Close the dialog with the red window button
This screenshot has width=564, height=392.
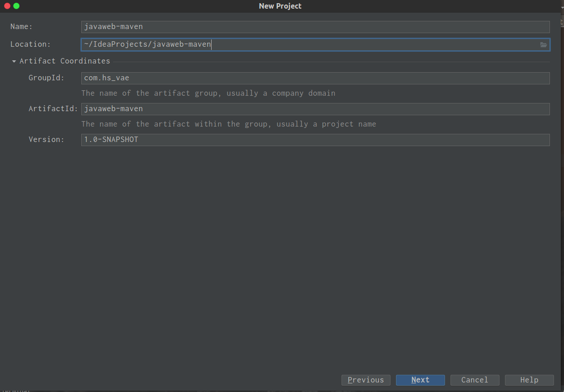pyautogui.click(x=7, y=6)
